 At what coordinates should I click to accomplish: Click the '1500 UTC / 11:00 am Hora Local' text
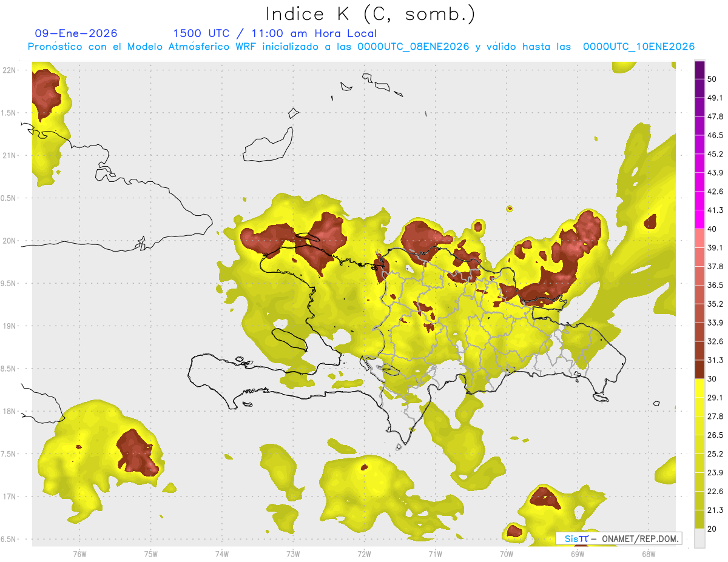point(275,33)
